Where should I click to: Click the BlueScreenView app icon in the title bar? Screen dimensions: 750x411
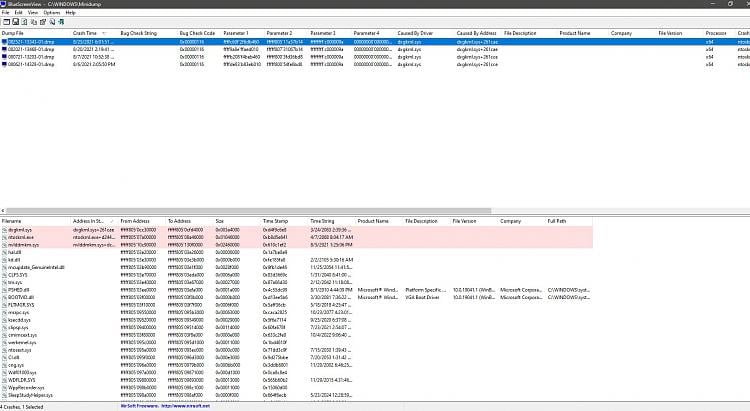click(3, 4)
